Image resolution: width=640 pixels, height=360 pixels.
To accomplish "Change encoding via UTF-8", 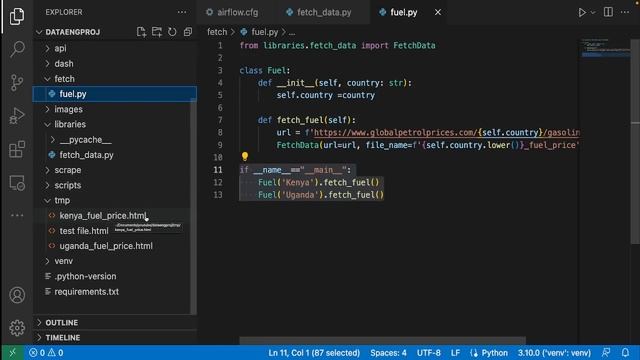I will pos(429,353).
